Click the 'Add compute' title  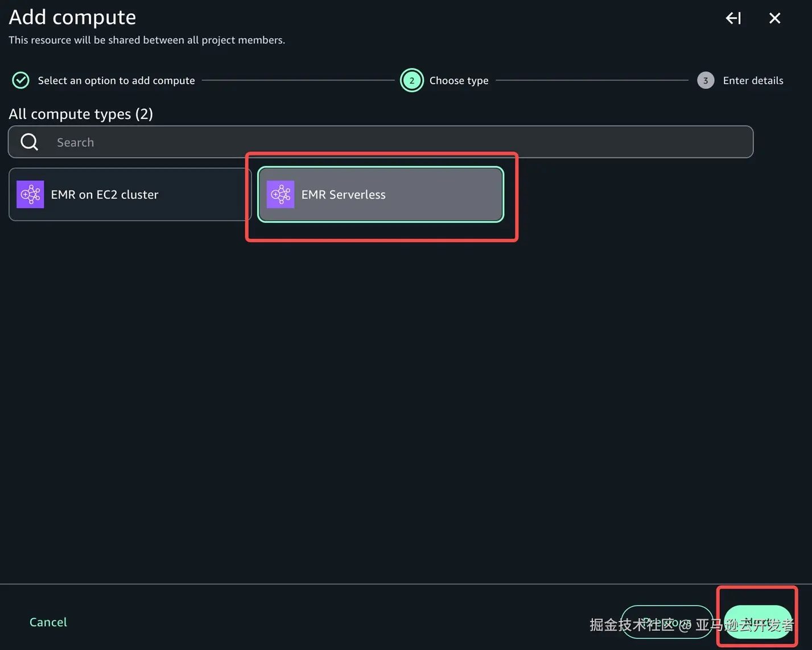click(x=72, y=17)
